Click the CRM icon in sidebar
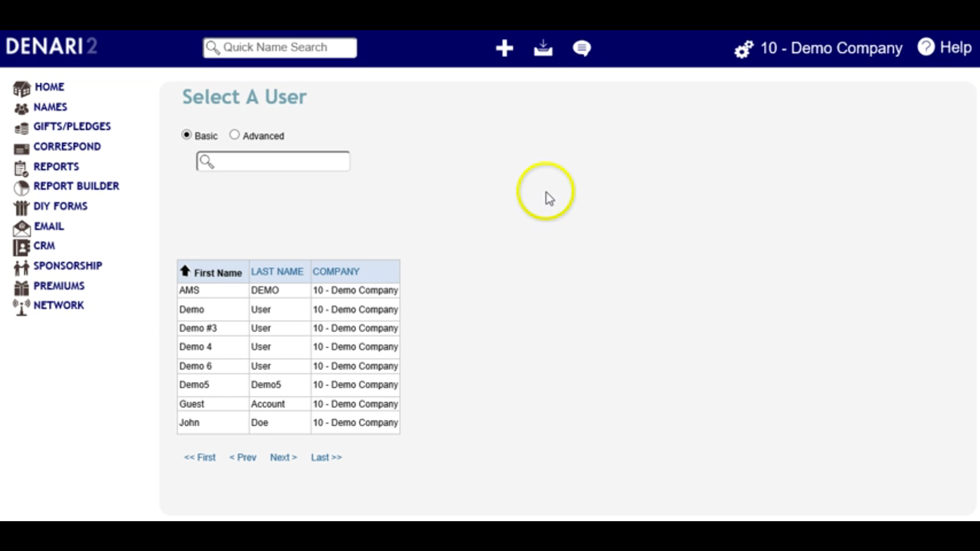 point(22,247)
